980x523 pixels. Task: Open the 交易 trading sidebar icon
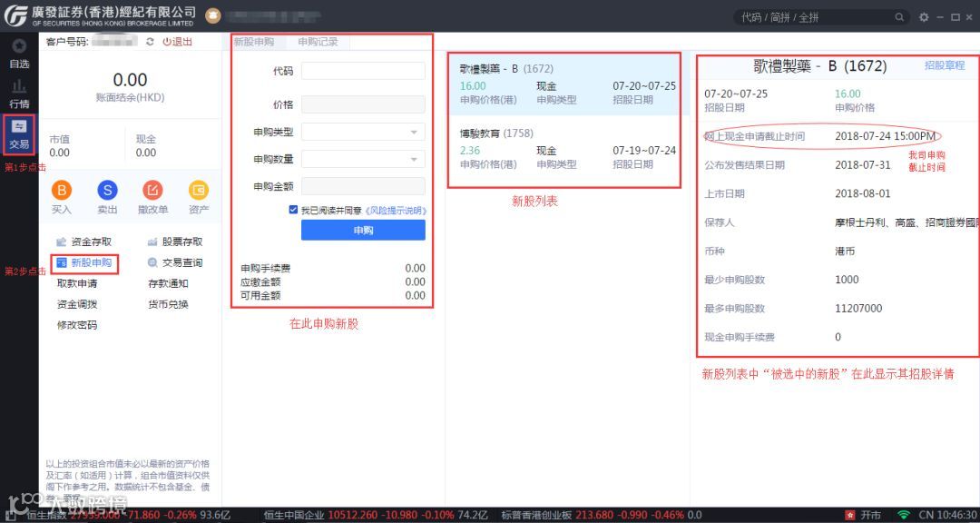click(19, 133)
